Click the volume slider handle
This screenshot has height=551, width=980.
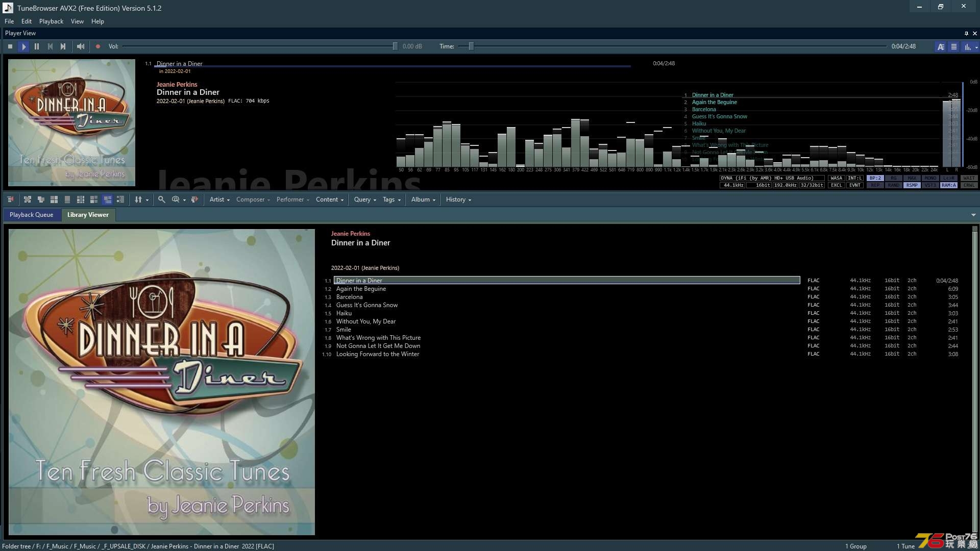pos(395,46)
